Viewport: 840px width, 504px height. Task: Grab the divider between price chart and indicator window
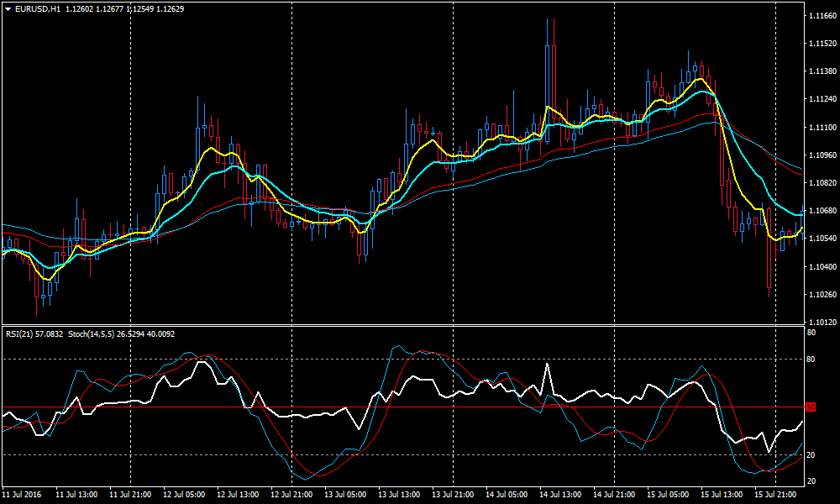[x=403, y=325]
